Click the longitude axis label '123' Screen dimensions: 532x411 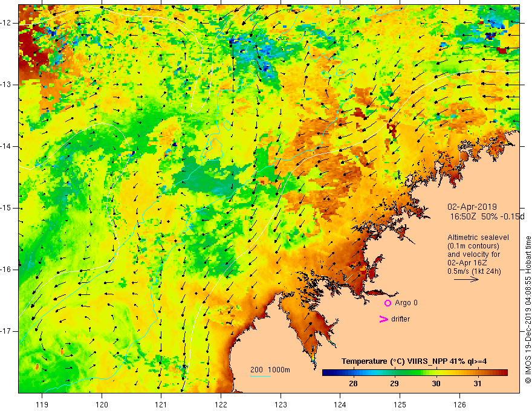[281, 404]
